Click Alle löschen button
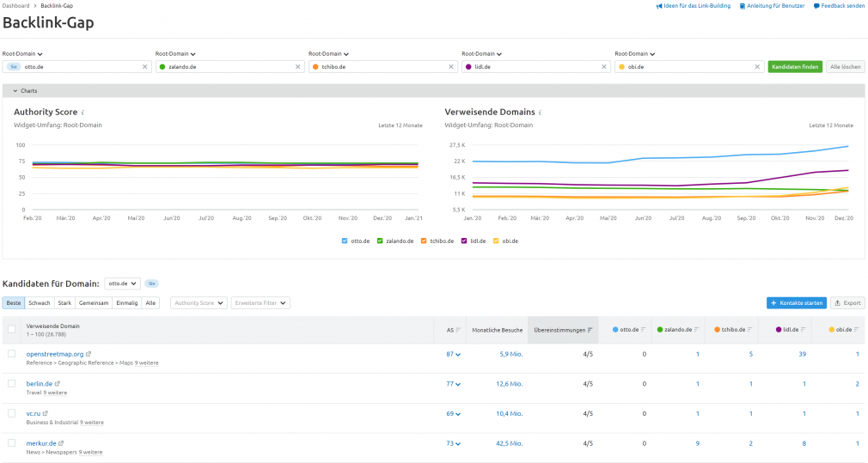 (846, 67)
